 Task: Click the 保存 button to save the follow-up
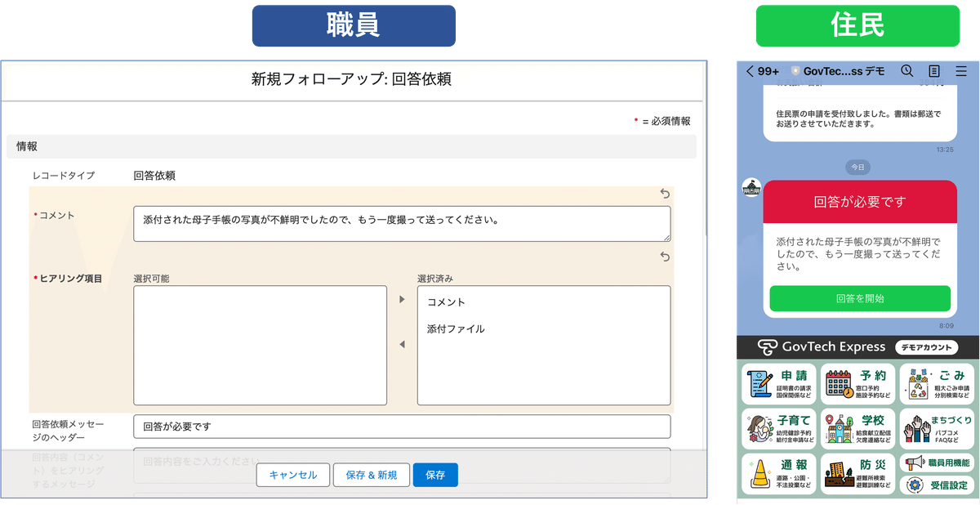click(x=435, y=475)
